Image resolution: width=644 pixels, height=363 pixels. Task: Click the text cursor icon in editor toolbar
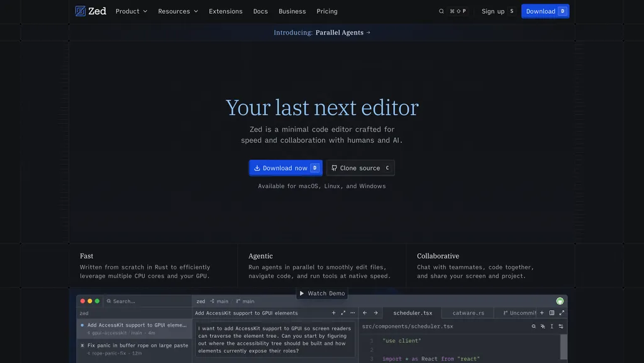tap(552, 327)
